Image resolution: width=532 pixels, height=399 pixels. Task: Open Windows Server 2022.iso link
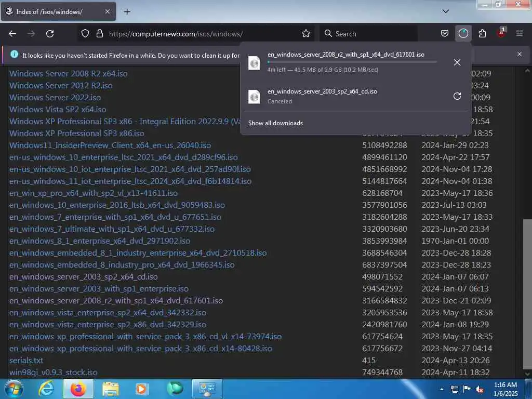click(x=55, y=97)
